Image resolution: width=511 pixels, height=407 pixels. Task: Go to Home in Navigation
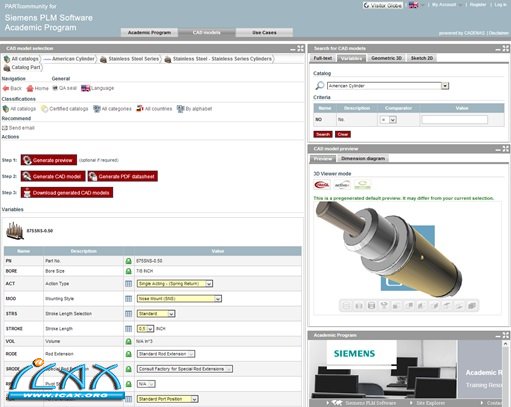pyautogui.click(x=37, y=88)
